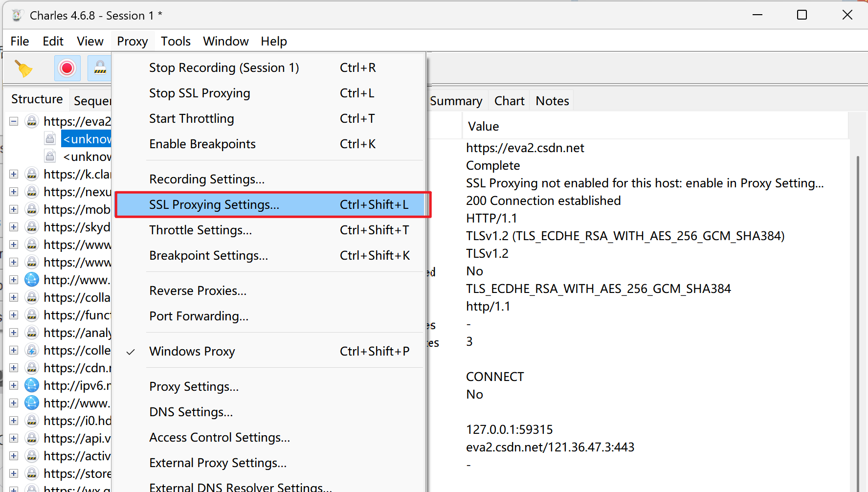This screenshot has height=492, width=868.
Task: Expand the https://api.v tree node
Action: tap(14, 438)
